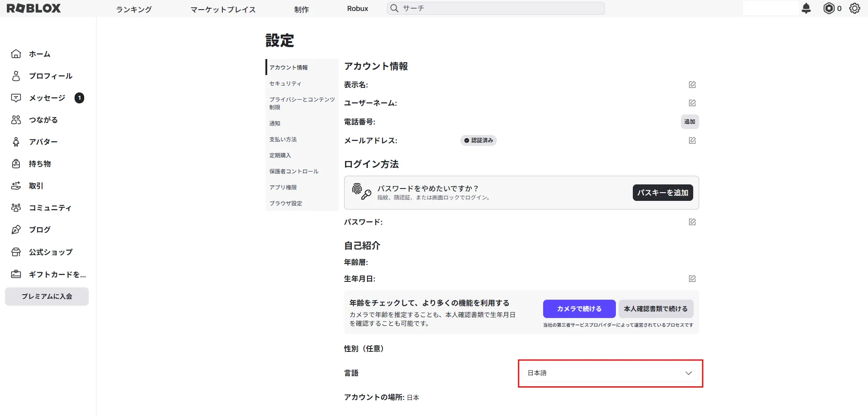
Task: Click the 本人確認書類で続ける button
Action: (656, 309)
